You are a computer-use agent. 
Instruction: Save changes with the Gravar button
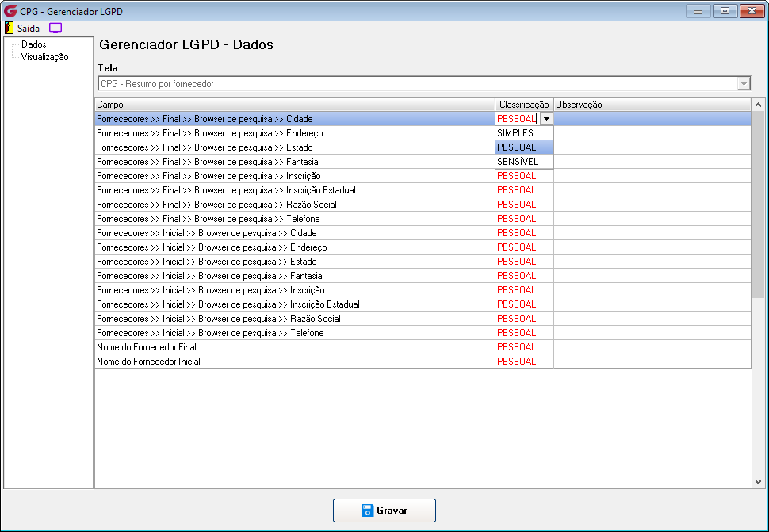[x=384, y=511]
